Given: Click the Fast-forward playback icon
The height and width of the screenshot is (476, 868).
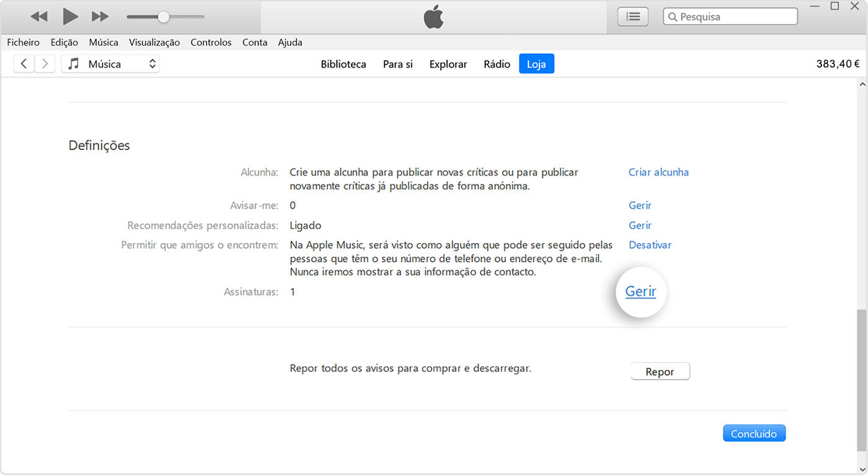Looking at the screenshot, I should click(x=100, y=16).
